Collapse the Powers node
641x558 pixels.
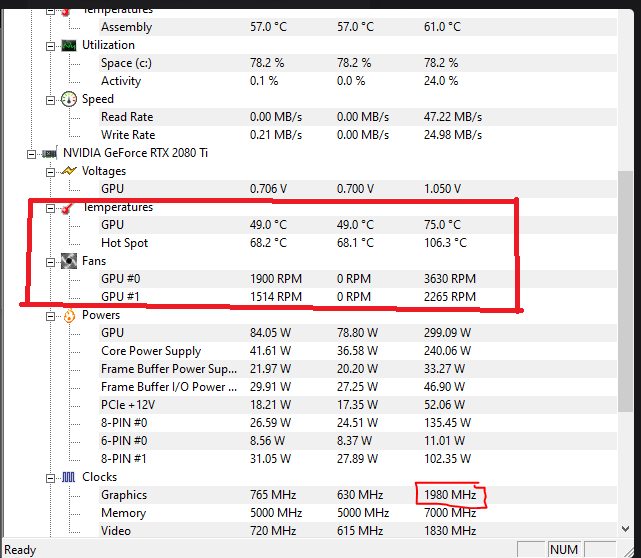tap(50, 316)
